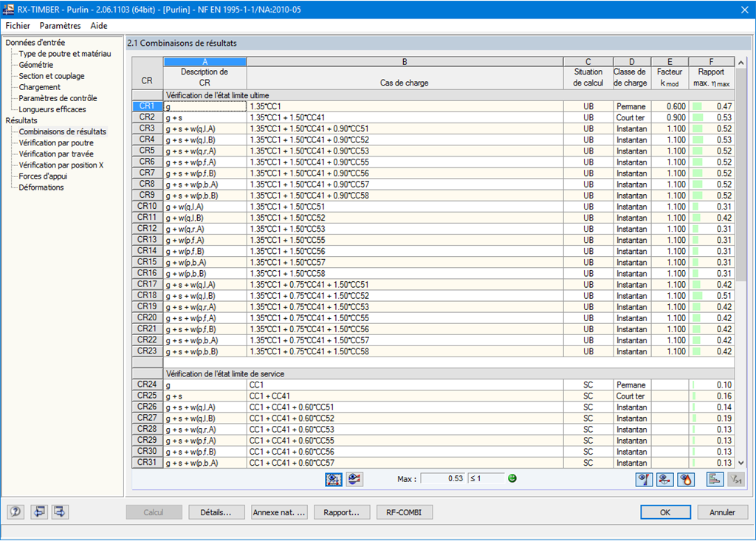Image resolution: width=756 pixels, height=541 pixels.
Task: Click the Résultats tree heading
Action: click(x=21, y=120)
